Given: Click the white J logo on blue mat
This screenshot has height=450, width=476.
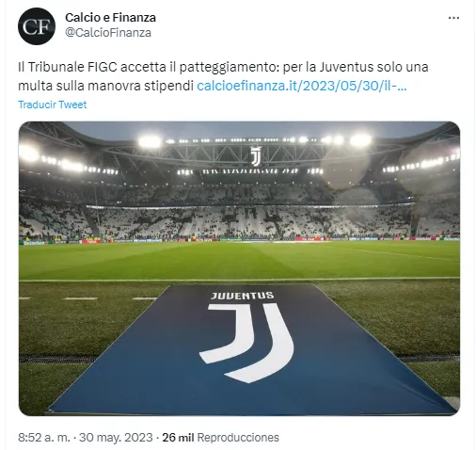Looking at the screenshot, I should (x=246, y=343).
